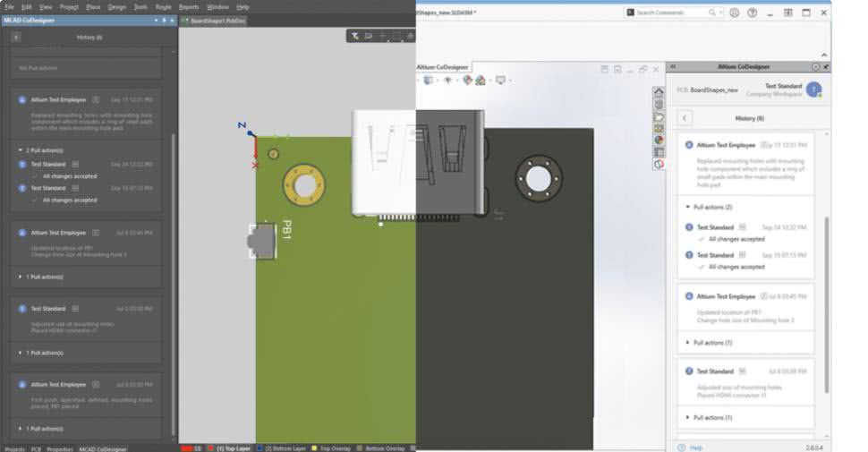Collapse the 2 Pull action(s) section
Image resolution: width=868 pixels, height=452 pixels.
coord(21,150)
